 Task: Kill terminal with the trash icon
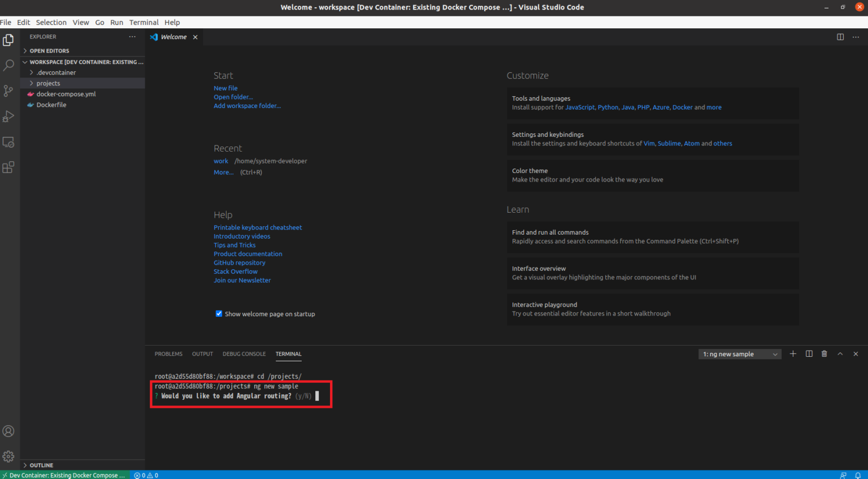point(824,354)
